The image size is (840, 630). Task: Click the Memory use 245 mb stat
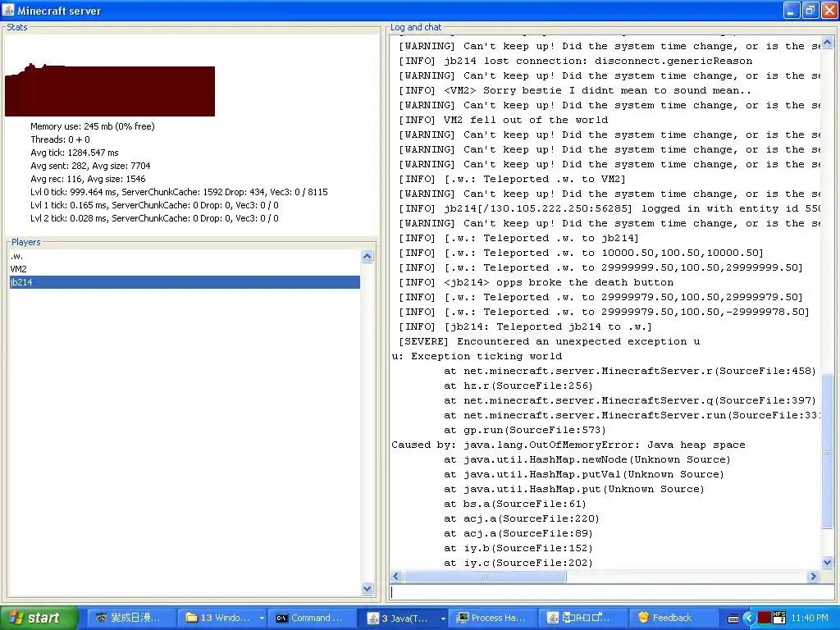pyautogui.click(x=92, y=126)
